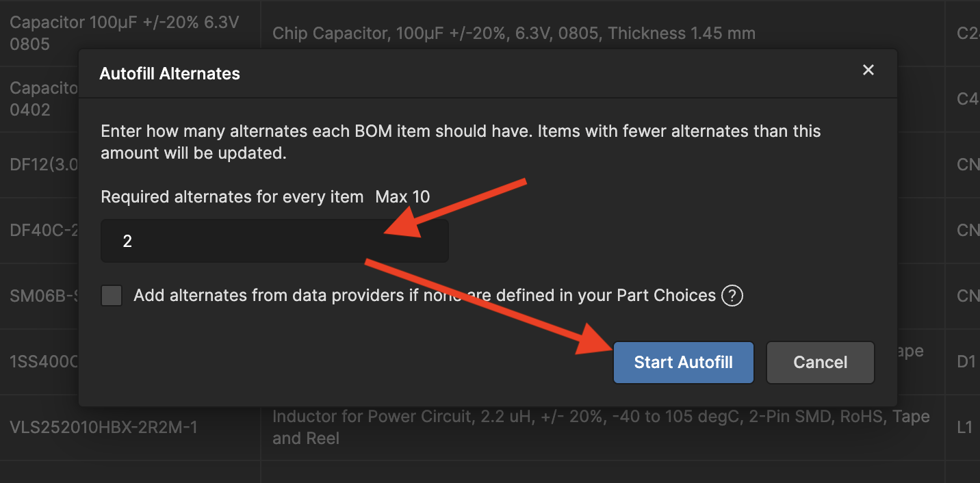Select the DF12(3.0 connector part row
This screenshot has width=980, height=483.
pos(41,164)
